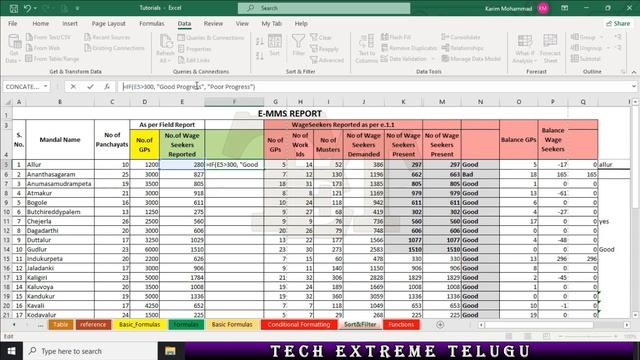Image resolution: width=640 pixels, height=360 pixels.
Task: Click the Share button
Action: click(x=618, y=24)
